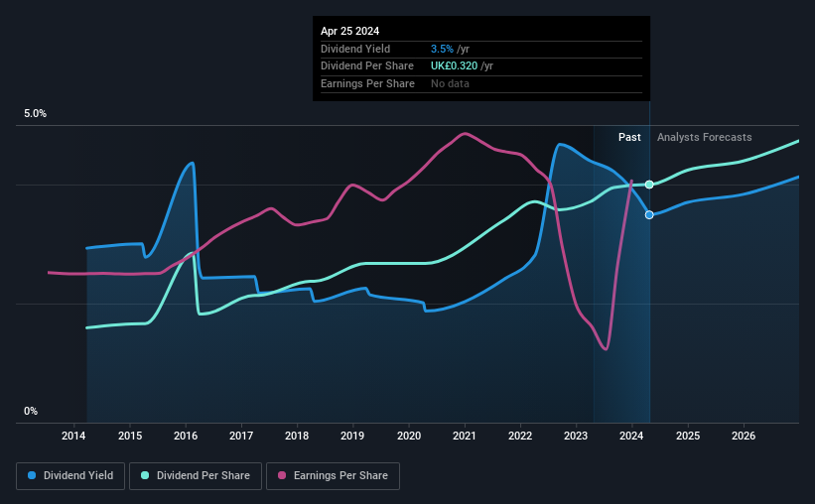Click the tooltip date 'Apr 25 2024'
This screenshot has height=504, width=815.
(349, 31)
